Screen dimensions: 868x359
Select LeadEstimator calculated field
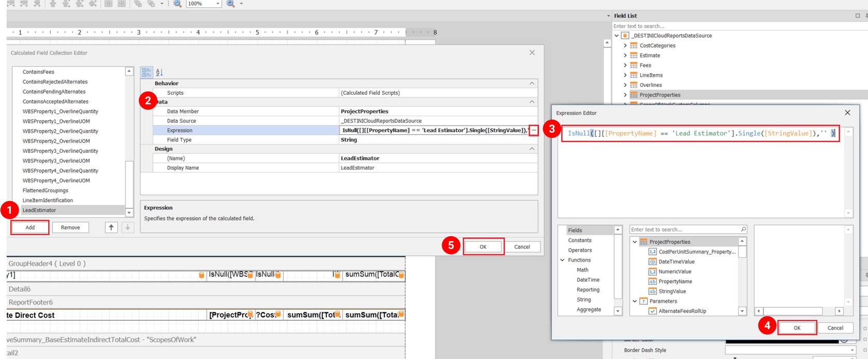pos(39,210)
